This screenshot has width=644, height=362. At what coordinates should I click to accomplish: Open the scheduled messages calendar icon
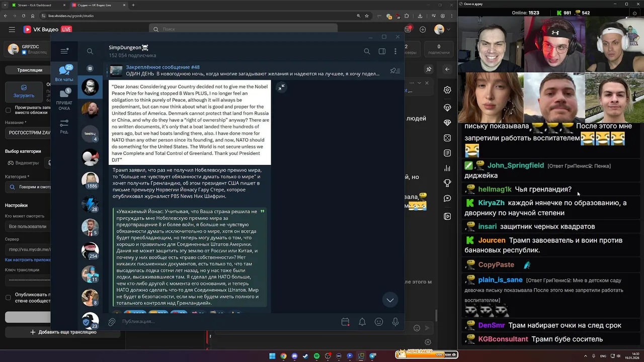[x=345, y=322]
